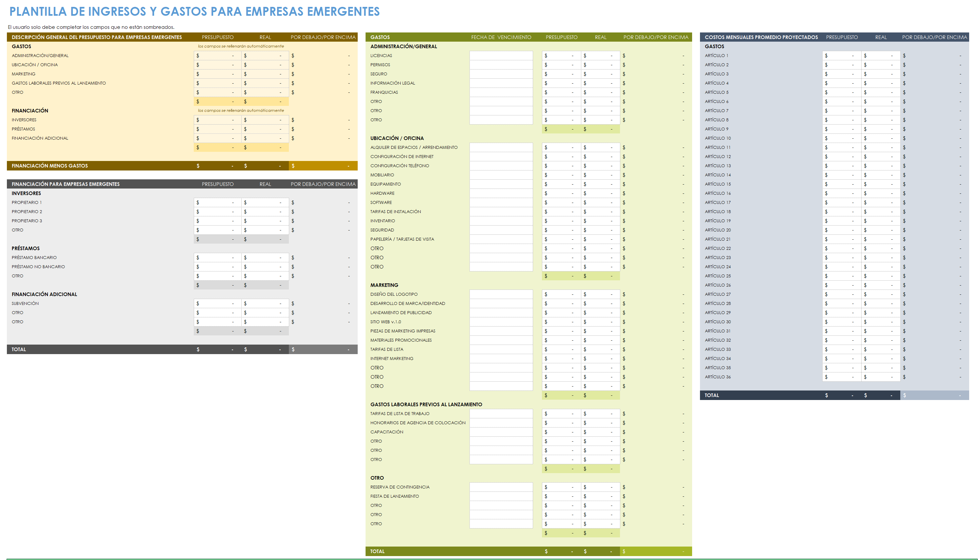Click the UBICACIÓN / OFICINA overview row label
Screen dimensions: 978x560
click(35, 65)
